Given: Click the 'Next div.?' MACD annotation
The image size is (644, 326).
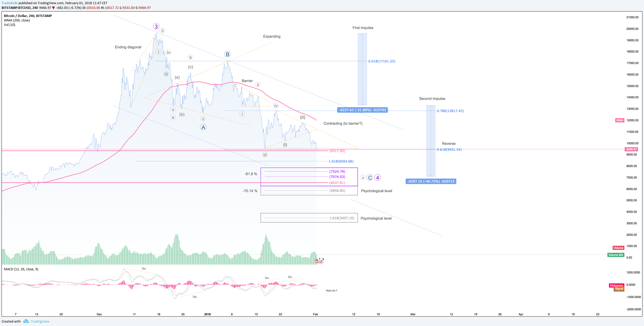Looking at the screenshot, I should point(332,290).
